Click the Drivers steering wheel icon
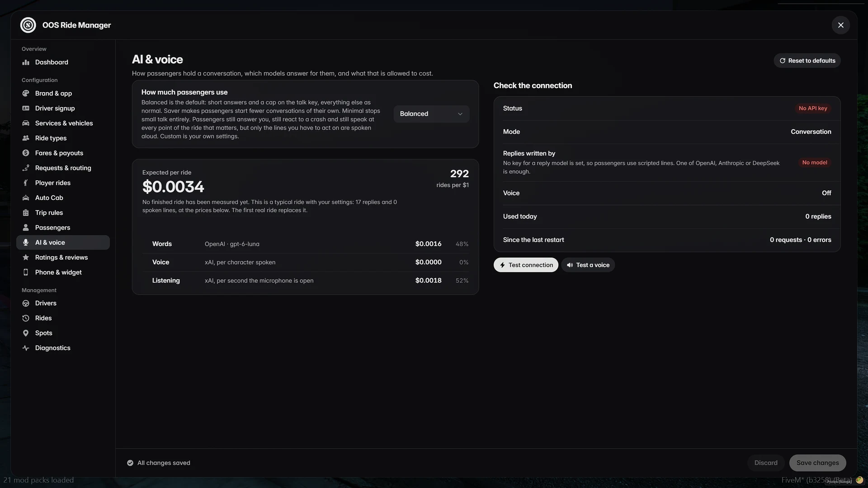868x488 pixels. point(26,303)
